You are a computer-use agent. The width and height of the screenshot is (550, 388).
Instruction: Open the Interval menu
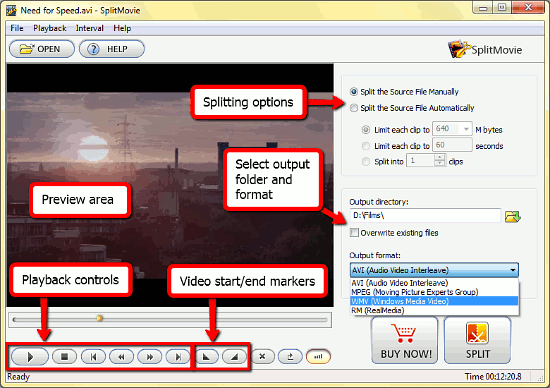tap(89, 28)
